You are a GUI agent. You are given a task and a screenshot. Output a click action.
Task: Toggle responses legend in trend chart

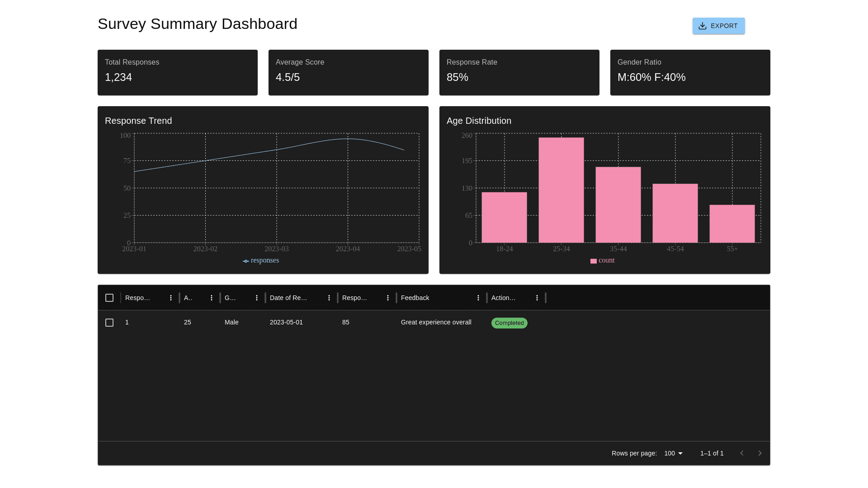pos(261,261)
